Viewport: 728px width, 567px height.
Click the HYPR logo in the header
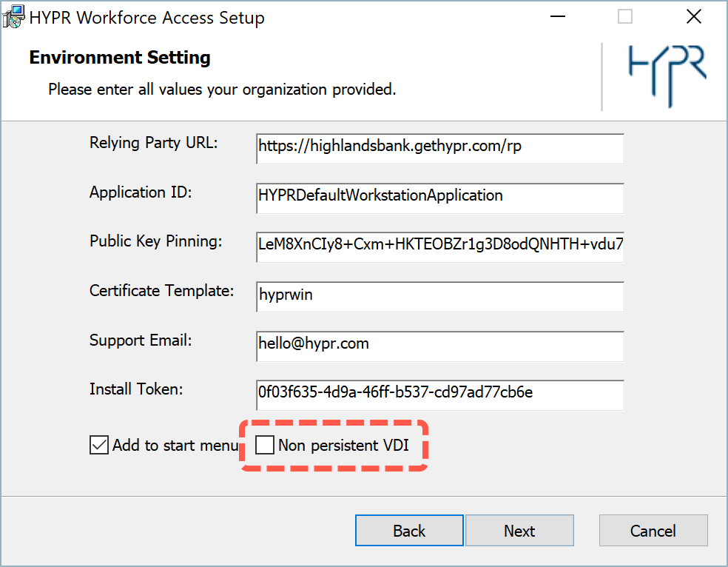tap(667, 76)
